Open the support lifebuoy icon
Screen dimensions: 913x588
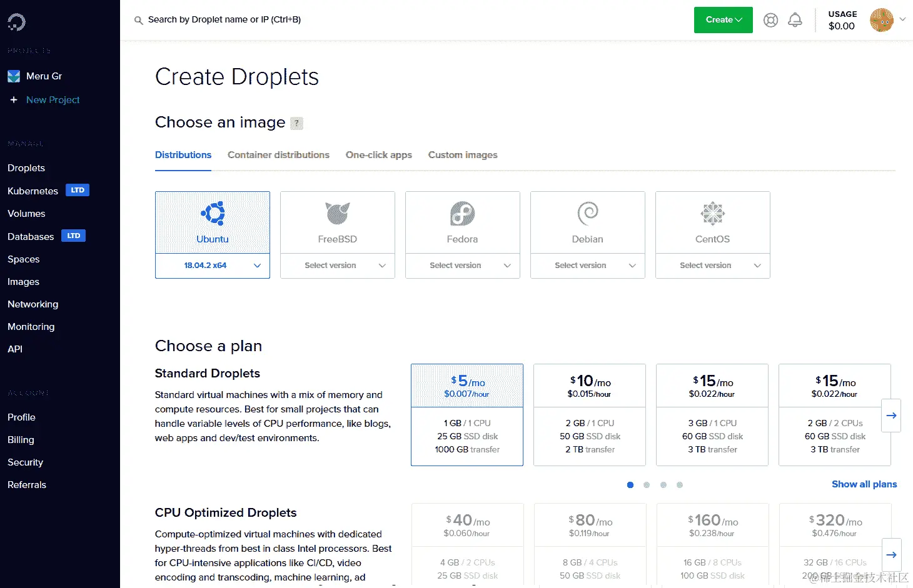point(771,20)
